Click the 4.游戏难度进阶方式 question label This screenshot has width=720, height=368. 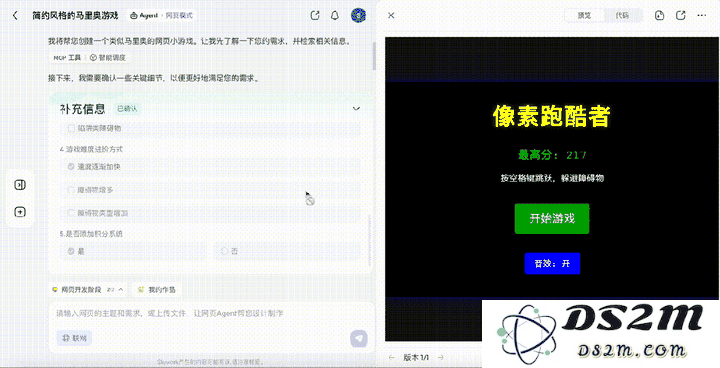pyautogui.click(x=91, y=149)
